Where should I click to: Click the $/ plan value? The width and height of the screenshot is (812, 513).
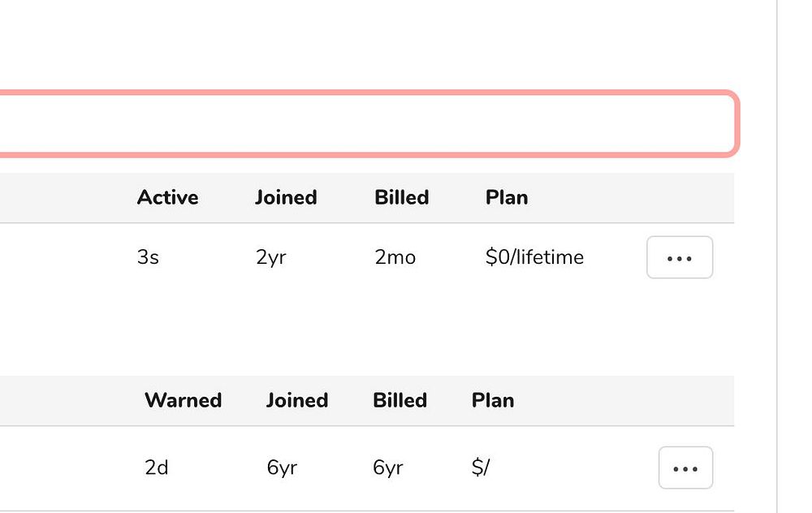tap(481, 468)
